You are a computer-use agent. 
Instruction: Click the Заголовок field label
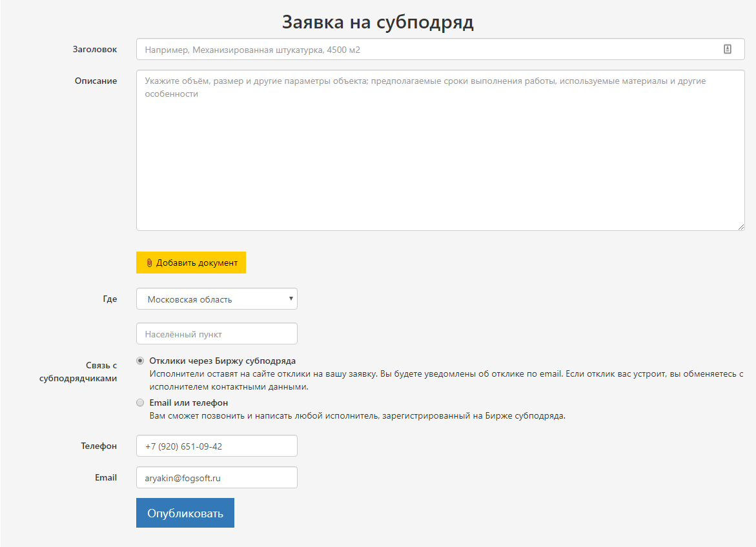point(95,50)
